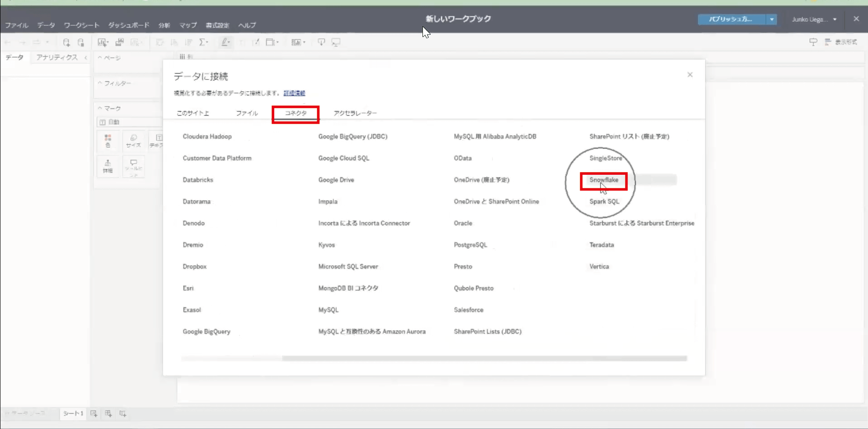Click the tooltip marks card
The image size is (868, 429).
(133, 166)
